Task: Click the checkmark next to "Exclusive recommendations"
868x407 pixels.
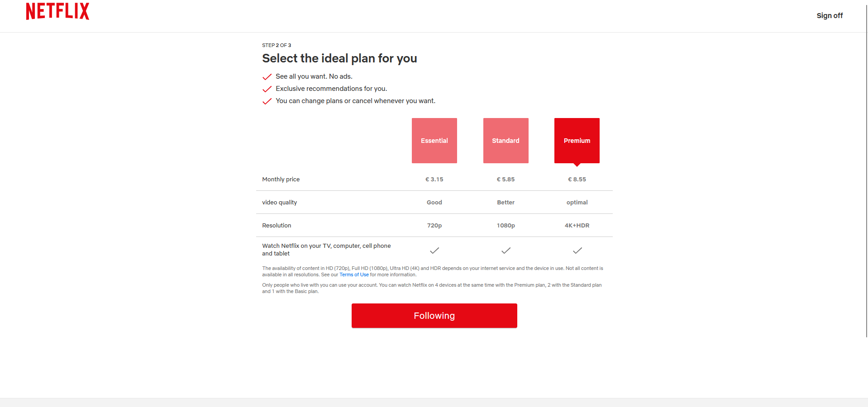Action: (x=267, y=89)
